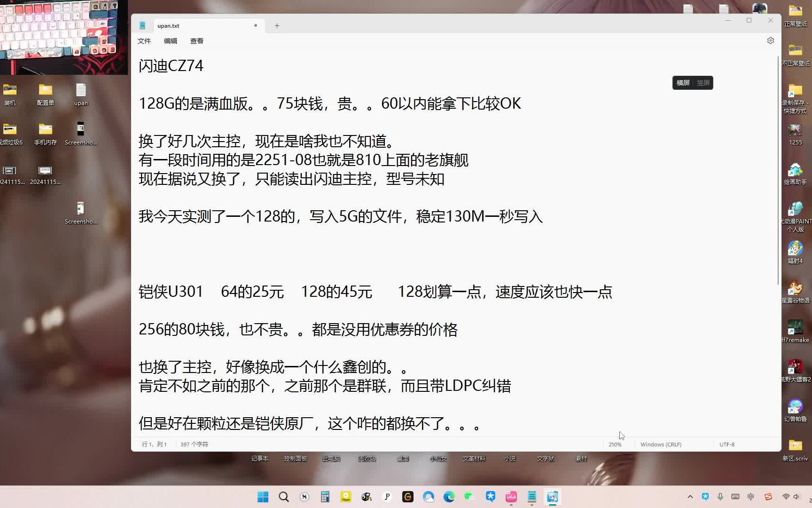Select the 录制保存 shortcut on desktop
This screenshot has width=812, height=508.
pyautogui.click(x=795, y=98)
